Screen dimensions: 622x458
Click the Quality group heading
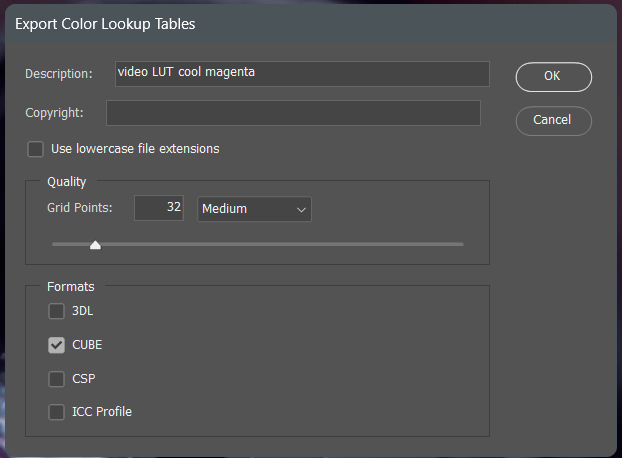tap(67, 182)
